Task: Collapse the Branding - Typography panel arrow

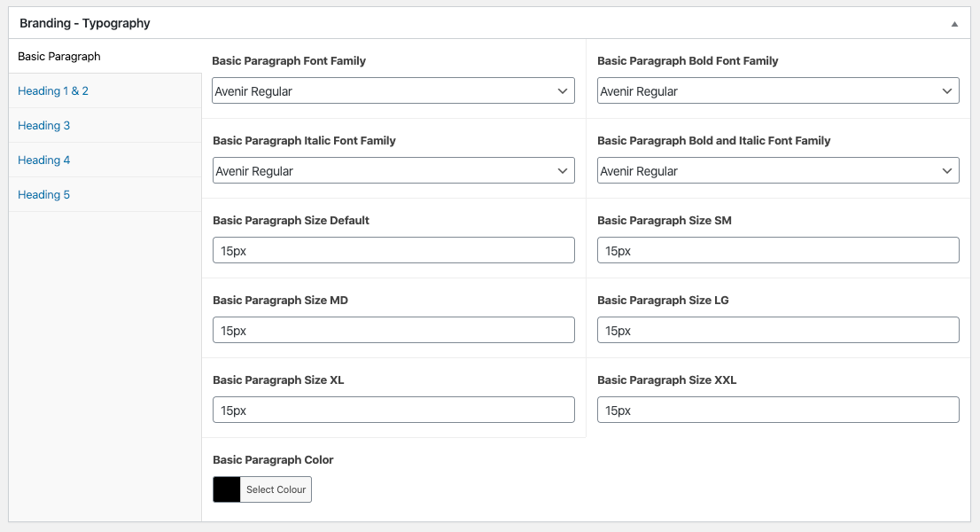Action: click(954, 24)
